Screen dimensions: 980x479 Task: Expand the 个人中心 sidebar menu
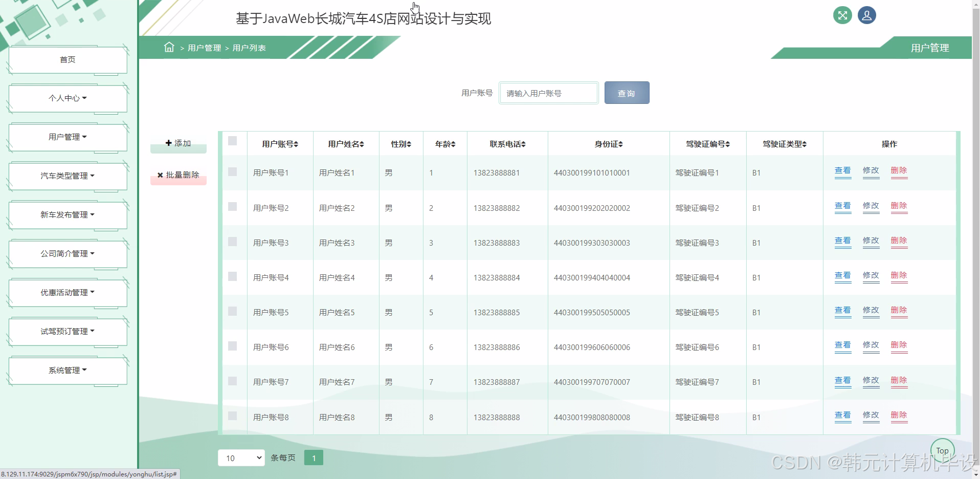[x=68, y=98]
